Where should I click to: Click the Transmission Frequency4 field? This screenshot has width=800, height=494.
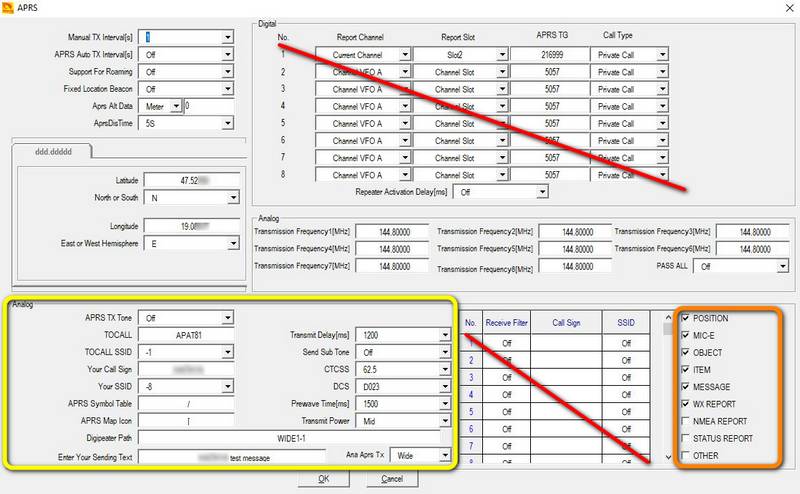(392, 249)
